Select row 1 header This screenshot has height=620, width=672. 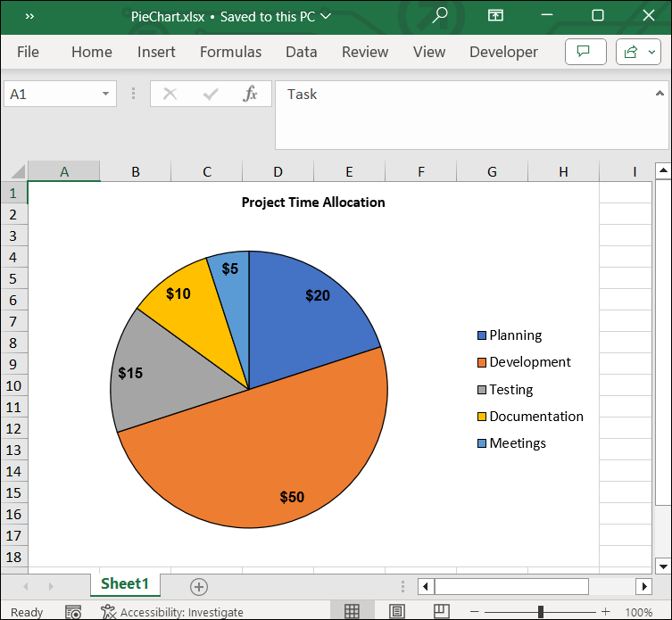click(13, 193)
